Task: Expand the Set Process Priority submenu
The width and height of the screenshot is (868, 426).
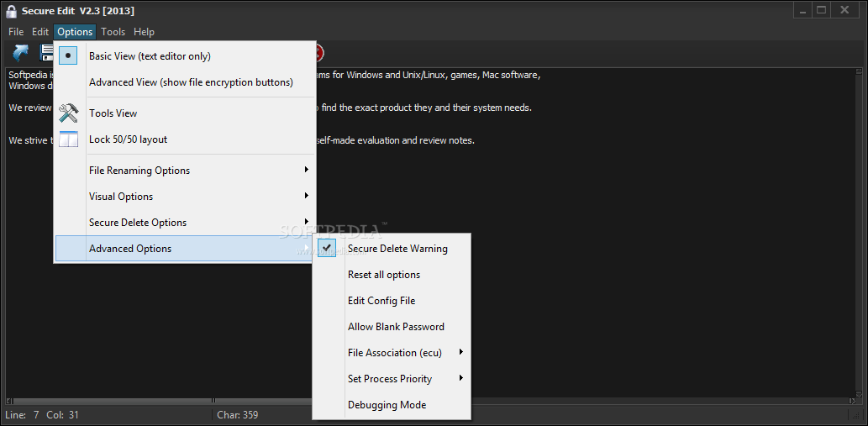Action: (x=392, y=378)
